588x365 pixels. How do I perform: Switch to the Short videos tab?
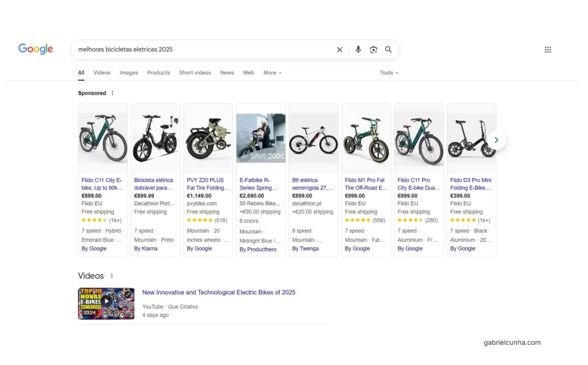[195, 72]
